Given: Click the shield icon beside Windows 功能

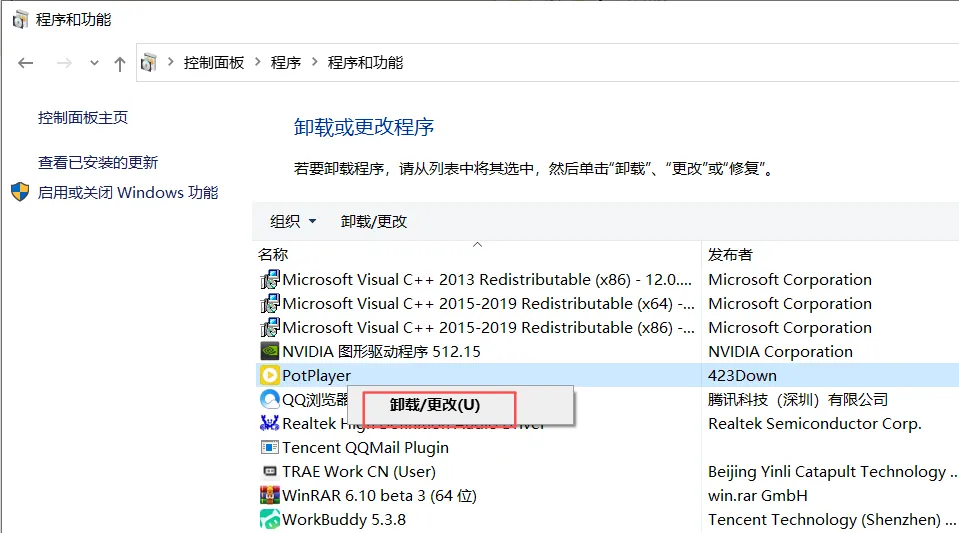Looking at the screenshot, I should [20, 192].
